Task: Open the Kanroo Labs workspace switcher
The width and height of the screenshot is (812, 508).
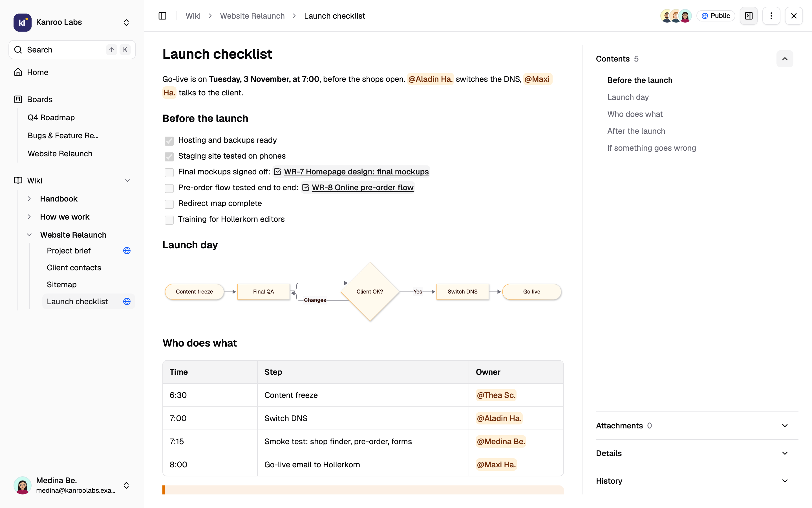Action: click(126, 22)
